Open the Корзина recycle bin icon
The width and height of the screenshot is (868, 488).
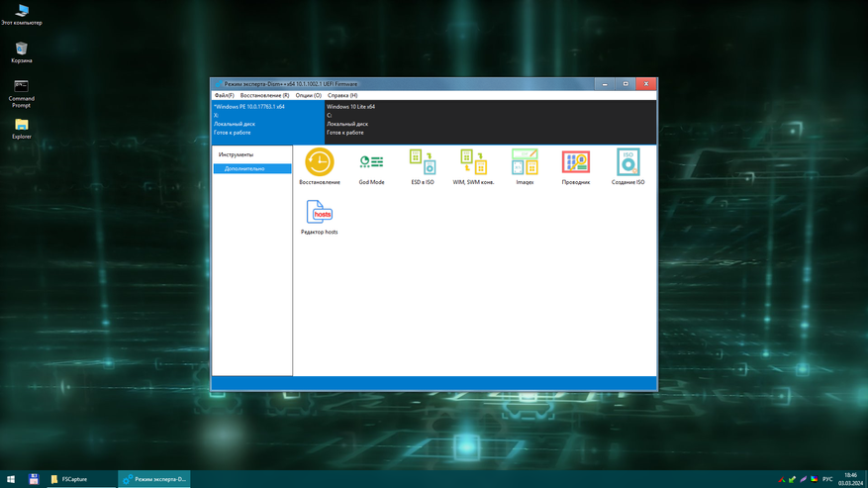(x=22, y=52)
